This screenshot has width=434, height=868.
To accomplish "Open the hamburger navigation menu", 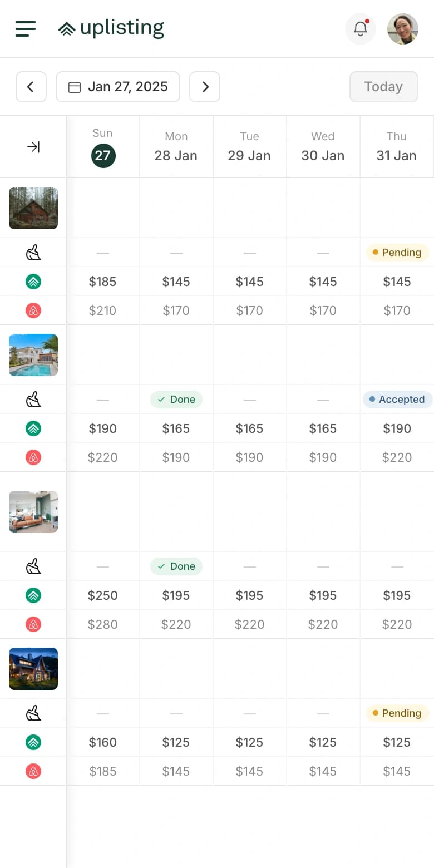I will (x=25, y=29).
